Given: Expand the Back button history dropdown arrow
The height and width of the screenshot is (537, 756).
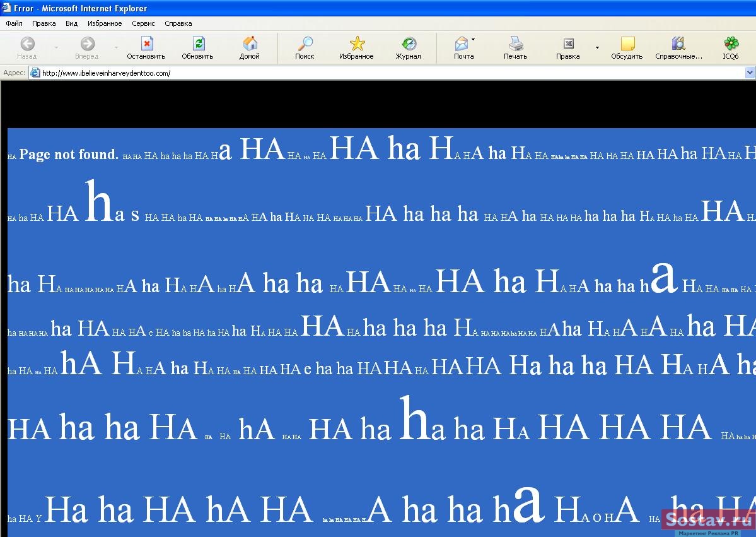Looking at the screenshot, I should (x=56, y=48).
